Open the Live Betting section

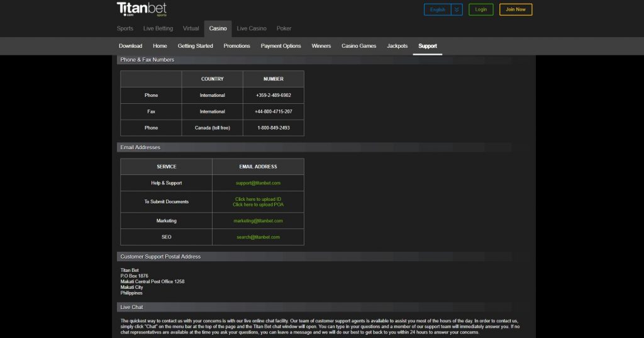tap(158, 28)
